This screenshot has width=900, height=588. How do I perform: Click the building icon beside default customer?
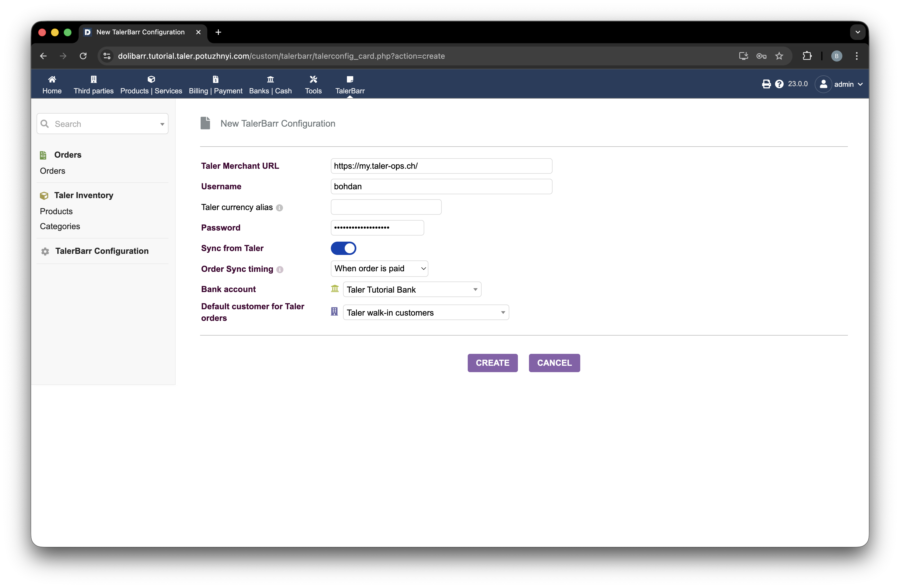(x=334, y=311)
